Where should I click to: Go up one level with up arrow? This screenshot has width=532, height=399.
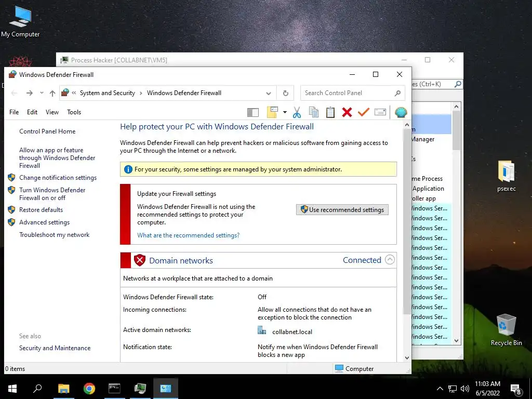[x=52, y=93]
